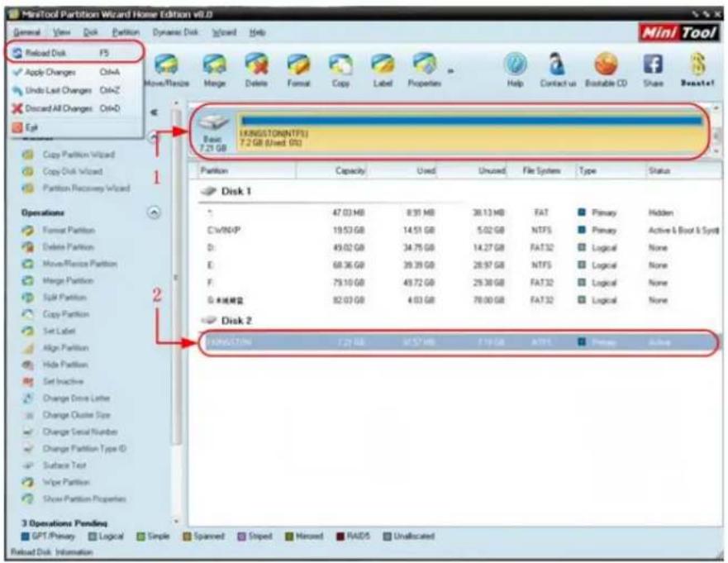Click the Properties toolbar icon
Screen dimensions: 728x563
pyautogui.click(x=425, y=69)
